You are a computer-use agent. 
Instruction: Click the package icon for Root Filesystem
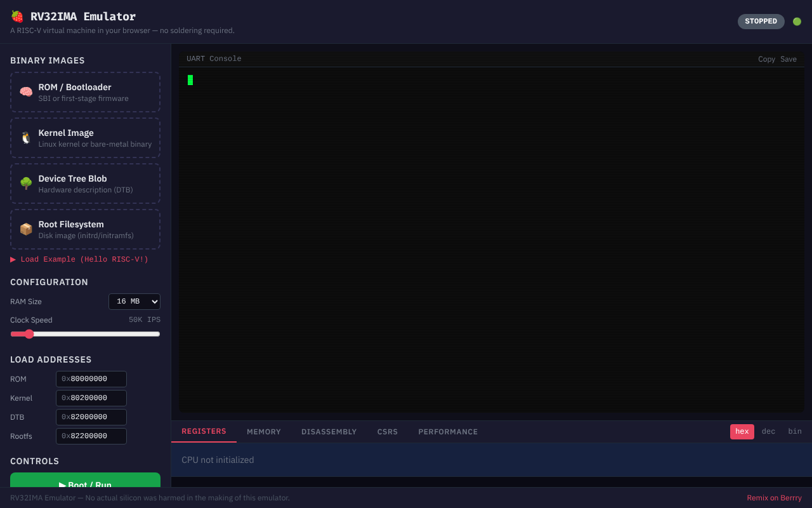click(x=26, y=229)
